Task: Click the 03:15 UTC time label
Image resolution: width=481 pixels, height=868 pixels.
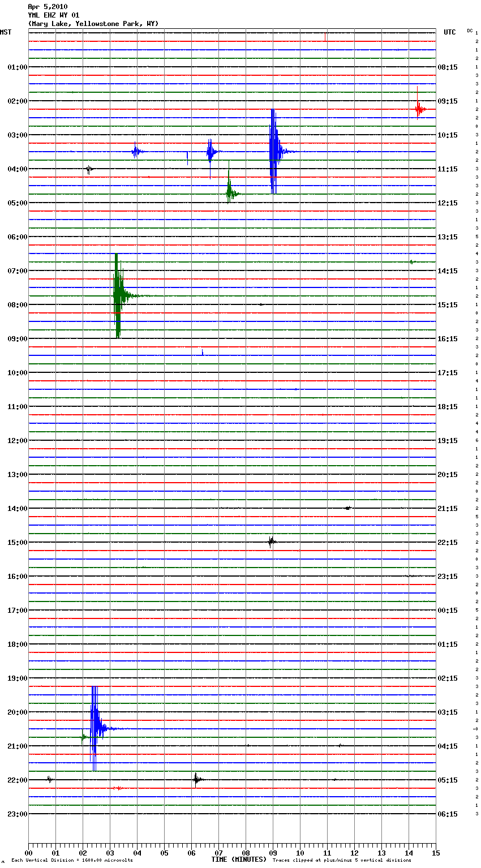Action: [448, 712]
